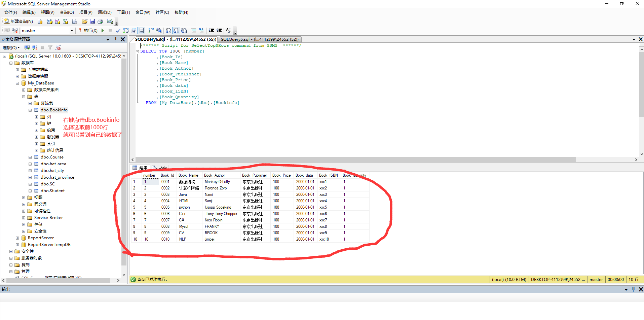
Task: Toggle auto-hide pin on Object Explorer panel
Action: [115, 39]
